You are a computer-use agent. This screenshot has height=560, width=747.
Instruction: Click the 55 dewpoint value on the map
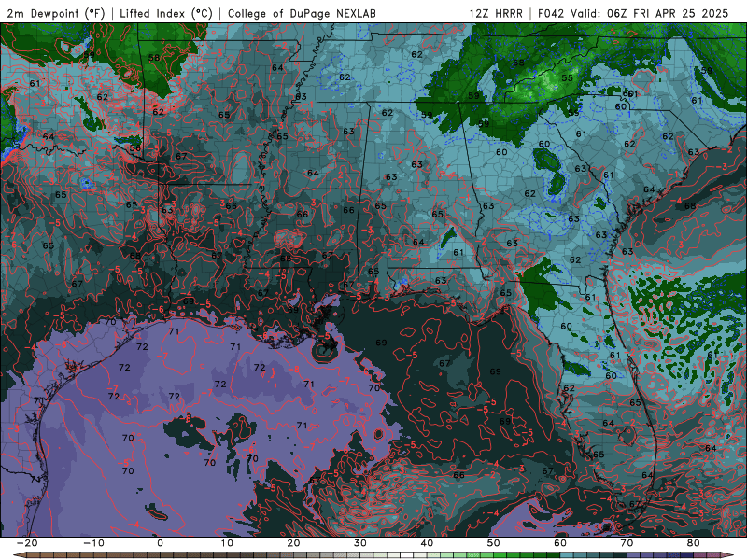567,78
